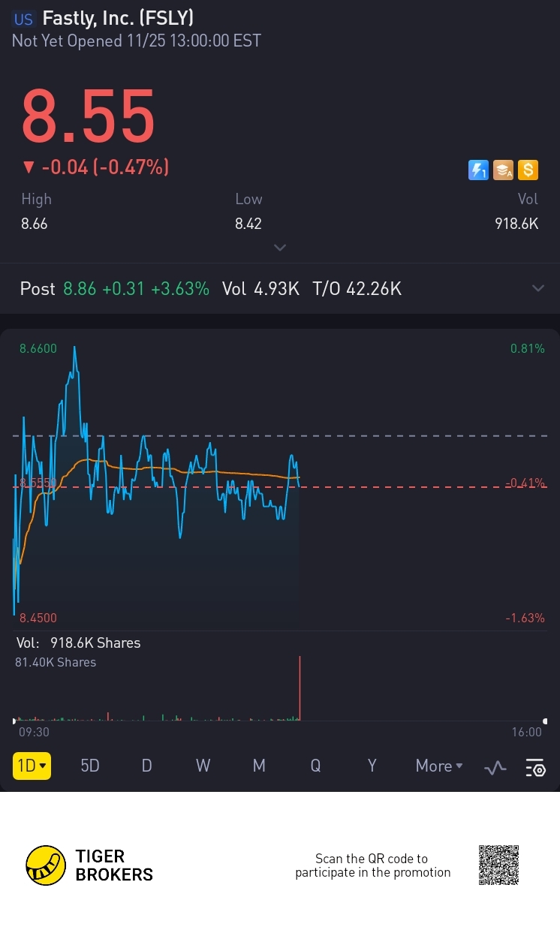Switch to the W weekly chart tab

click(x=203, y=766)
